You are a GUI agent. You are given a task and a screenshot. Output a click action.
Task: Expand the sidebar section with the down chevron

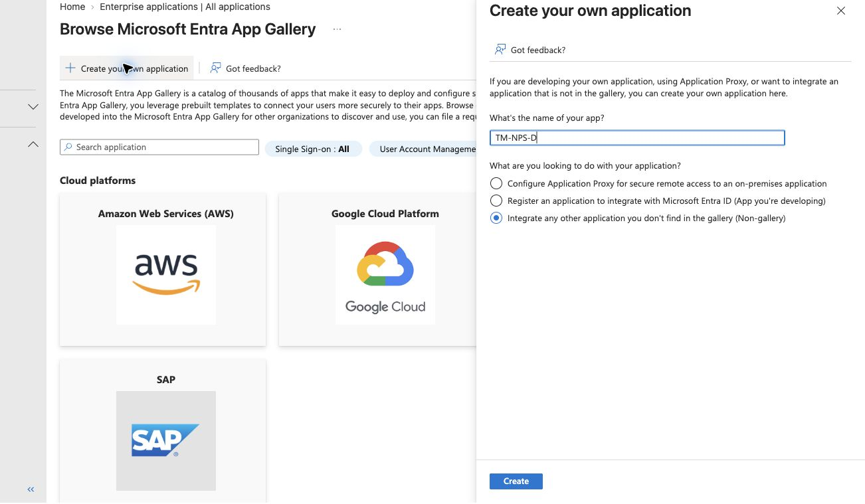click(x=33, y=106)
